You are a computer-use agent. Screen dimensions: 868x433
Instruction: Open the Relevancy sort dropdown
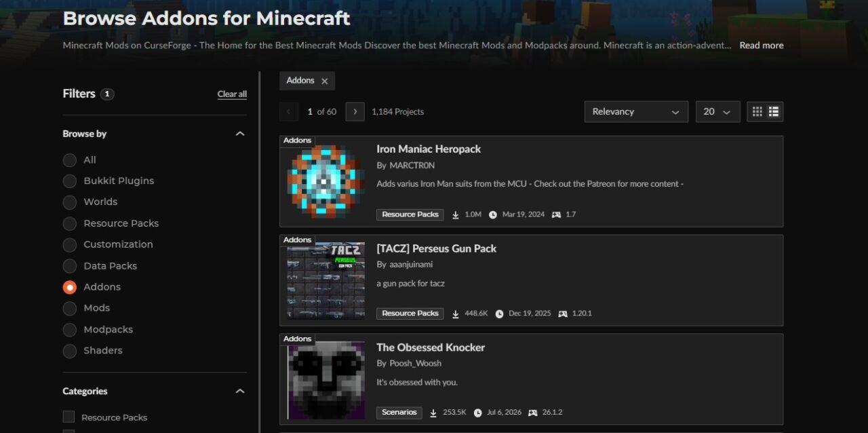(x=636, y=112)
